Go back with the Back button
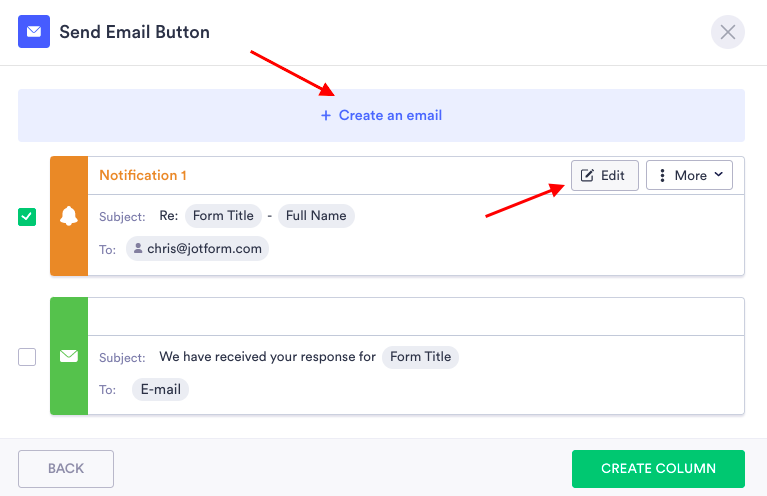This screenshot has height=496, width=767. [x=66, y=468]
